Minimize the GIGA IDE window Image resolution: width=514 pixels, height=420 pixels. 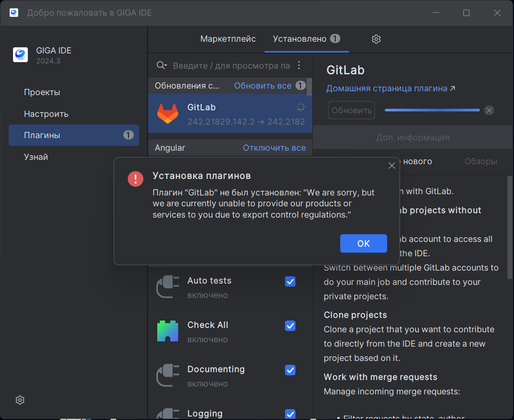pyautogui.click(x=436, y=13)
